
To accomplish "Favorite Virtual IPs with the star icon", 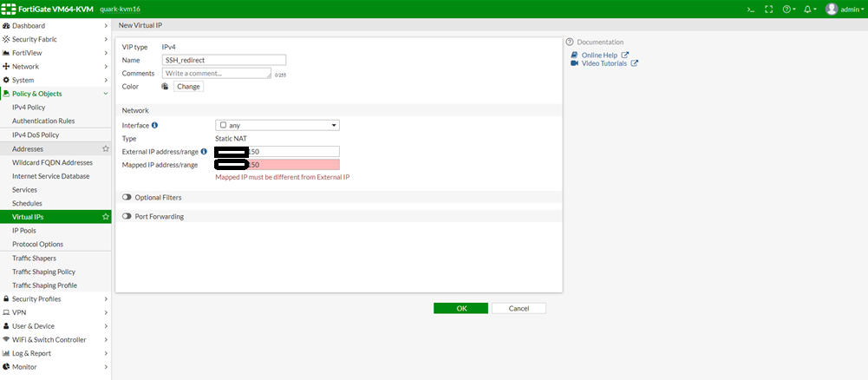I will tap(106, 216).
